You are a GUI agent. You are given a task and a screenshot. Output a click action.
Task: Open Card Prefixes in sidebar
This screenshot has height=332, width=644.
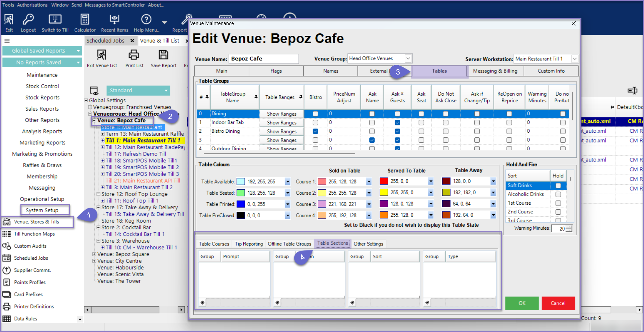(28, 294)
